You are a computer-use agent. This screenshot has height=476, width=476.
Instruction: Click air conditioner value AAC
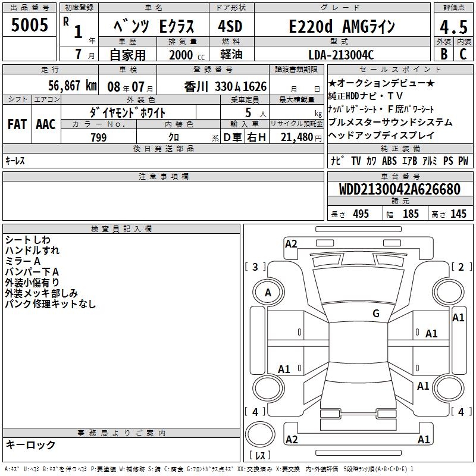coord(46,124)
